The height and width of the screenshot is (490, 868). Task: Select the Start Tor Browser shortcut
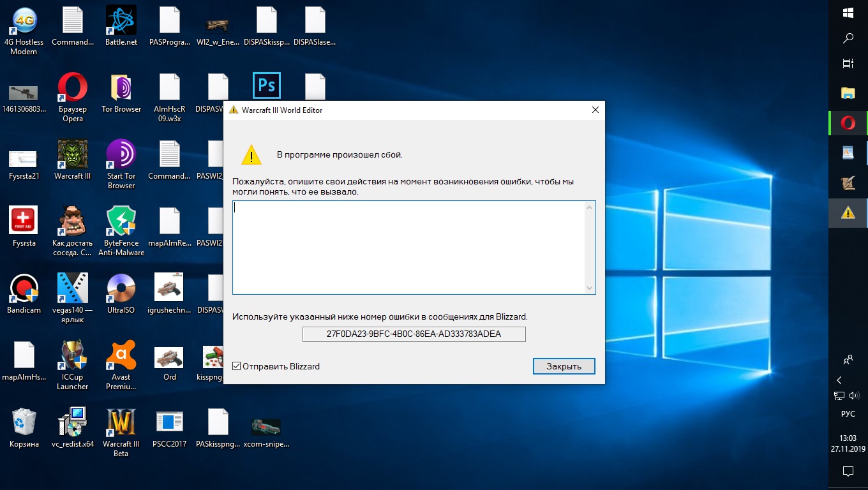tap(121, 165)
